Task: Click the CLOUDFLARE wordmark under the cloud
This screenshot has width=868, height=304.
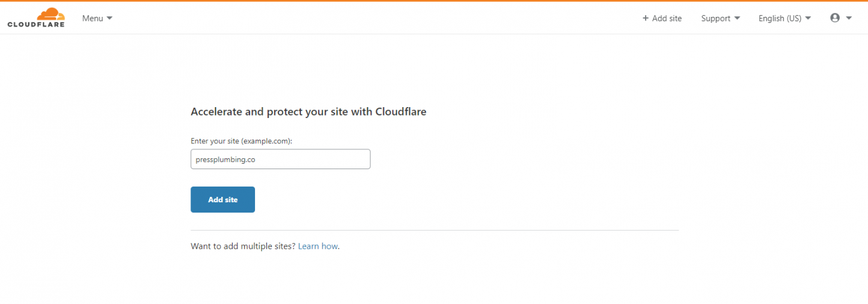Action: (x=36, y=25)
